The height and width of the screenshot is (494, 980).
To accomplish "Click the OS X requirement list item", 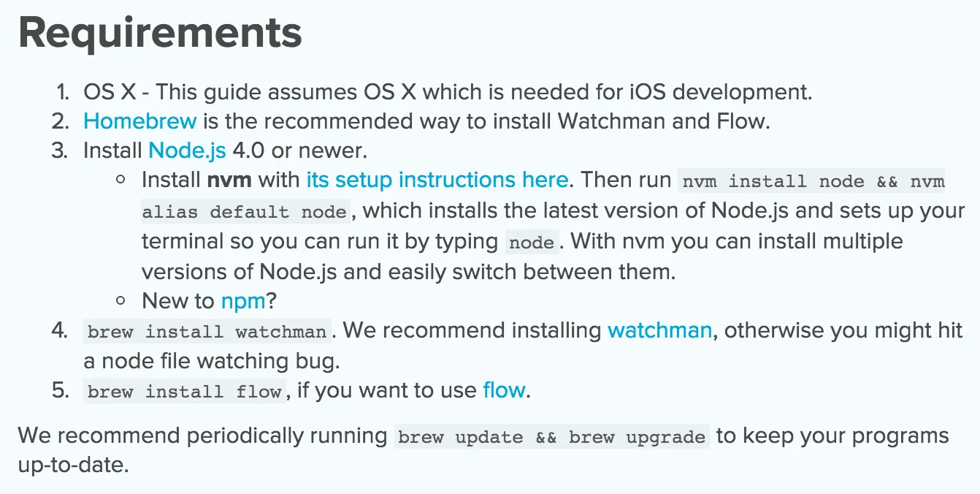I will 448,92.
